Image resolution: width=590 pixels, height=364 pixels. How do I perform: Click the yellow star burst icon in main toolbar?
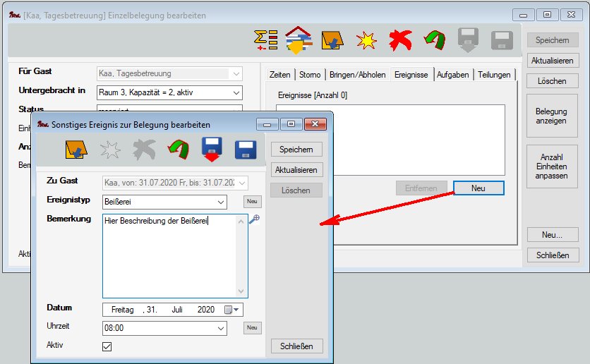point(366,42)
